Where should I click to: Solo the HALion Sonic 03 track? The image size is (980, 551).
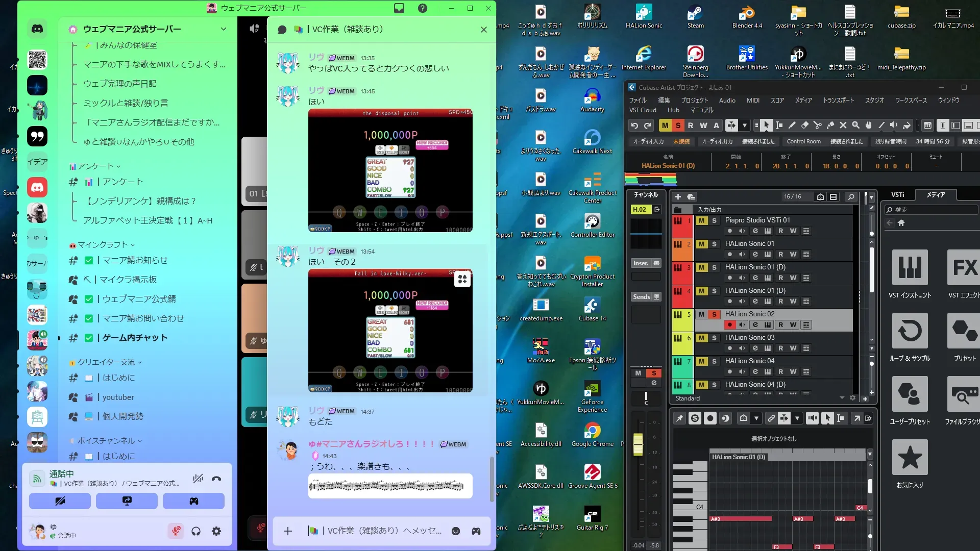714,338
